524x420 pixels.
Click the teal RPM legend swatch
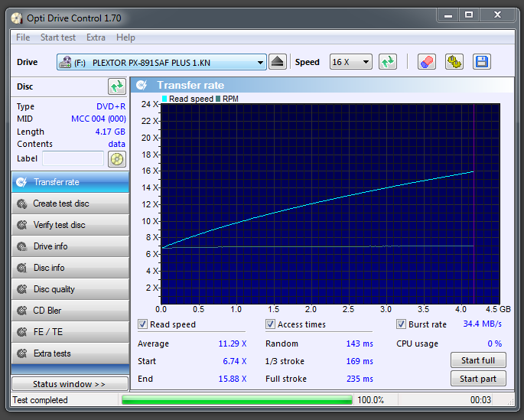tap(218, 99)
